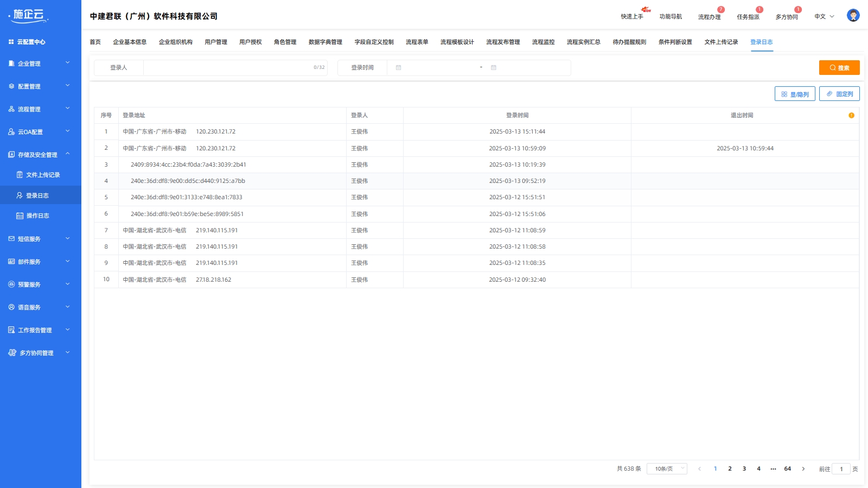The image size is (868, 488).
Task: Expand the 短信服务 sidebar menu
Action: (41, 239)
